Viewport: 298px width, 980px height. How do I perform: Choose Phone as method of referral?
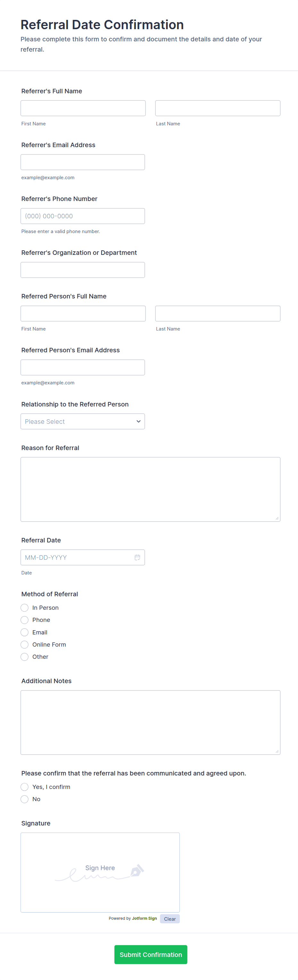pyautogui.click(x=25, y=620)
